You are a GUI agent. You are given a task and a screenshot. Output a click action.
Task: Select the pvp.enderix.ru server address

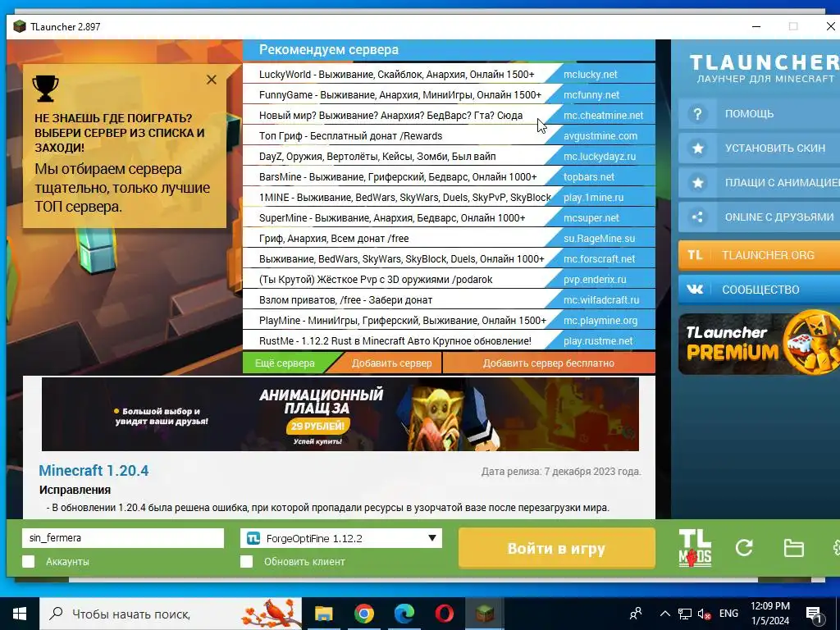click(595, 279)
